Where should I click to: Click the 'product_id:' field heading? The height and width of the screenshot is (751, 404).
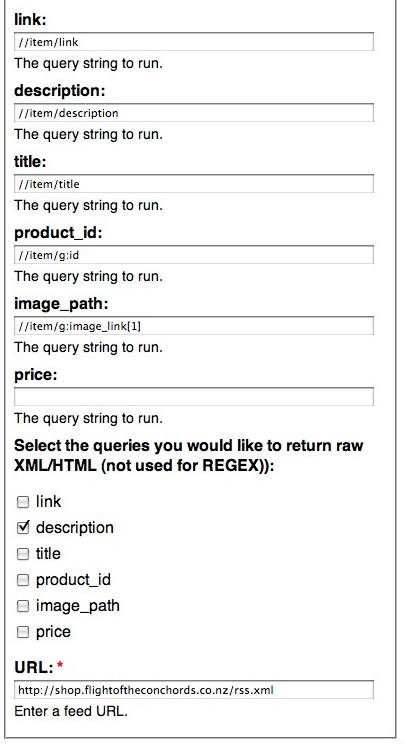point(58,233)
